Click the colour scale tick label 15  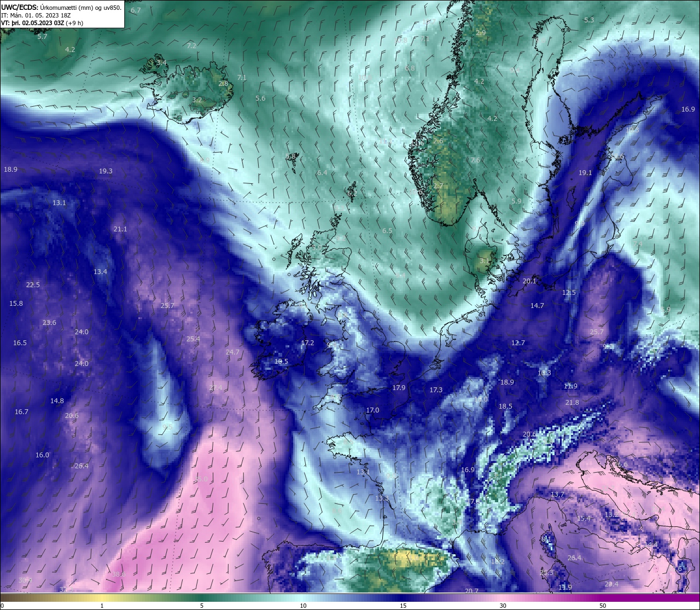tap(402, 606)
